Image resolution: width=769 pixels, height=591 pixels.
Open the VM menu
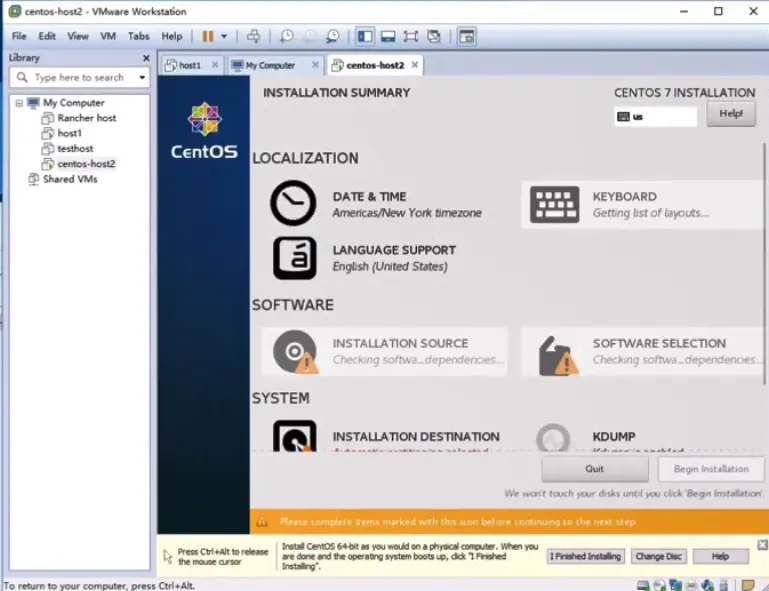pyautogui.click(x=108, y=36)
